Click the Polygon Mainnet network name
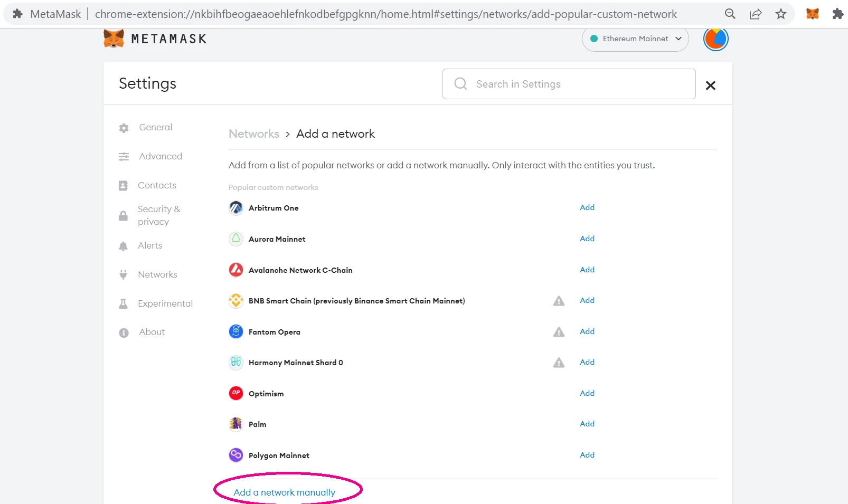Viewport: 848px width, 504px height. (x=279, y=455)
